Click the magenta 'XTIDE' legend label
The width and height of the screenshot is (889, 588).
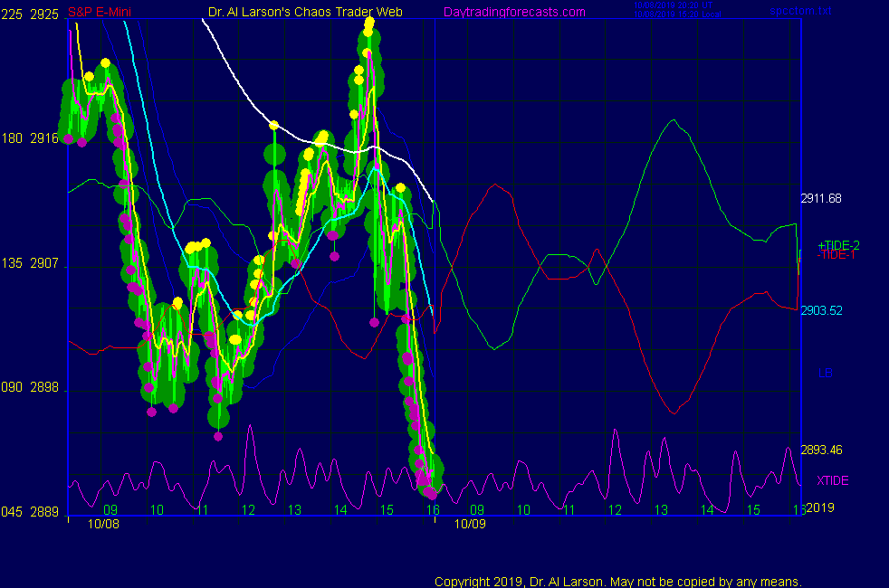pyautogui.click(x=833, y=480)
